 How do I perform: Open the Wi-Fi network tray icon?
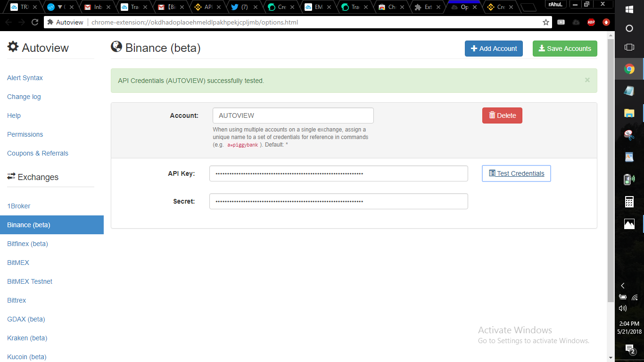(635, 297)
